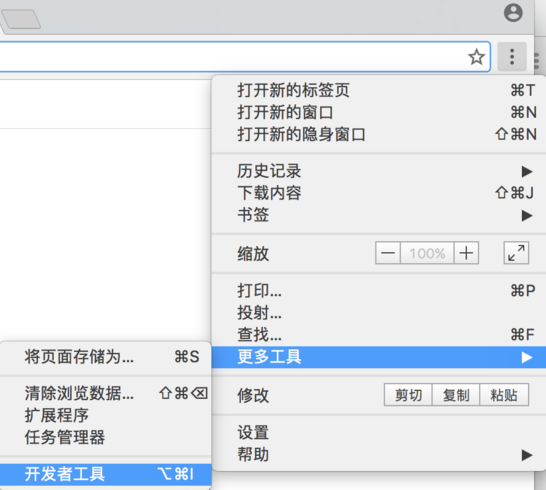
Task: Select 任务管理器 menu entry
Action: [x=106, y=437]
